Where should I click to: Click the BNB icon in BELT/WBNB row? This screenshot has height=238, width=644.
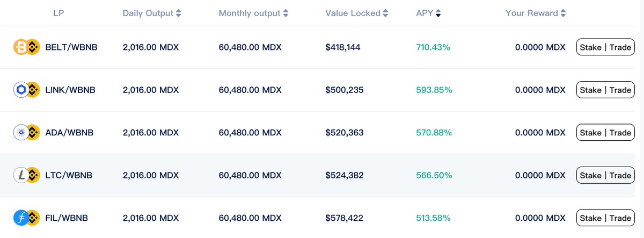(x=33, y=47)
